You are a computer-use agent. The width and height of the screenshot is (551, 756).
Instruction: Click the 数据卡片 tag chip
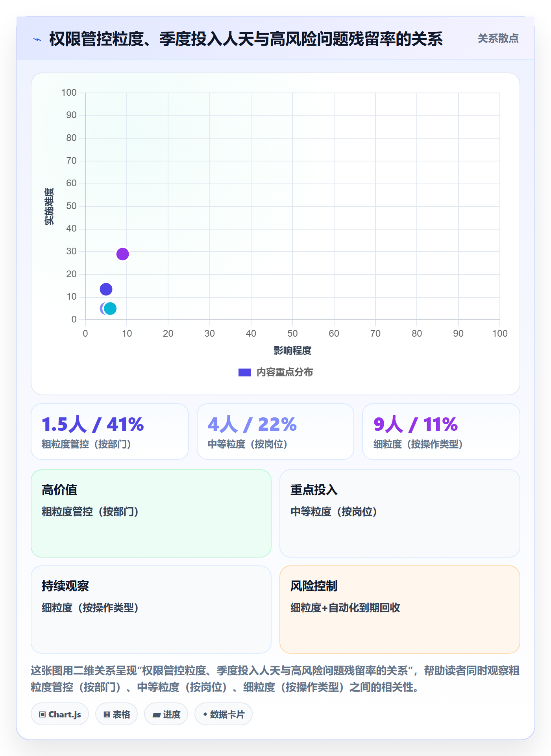coord(224,714)
